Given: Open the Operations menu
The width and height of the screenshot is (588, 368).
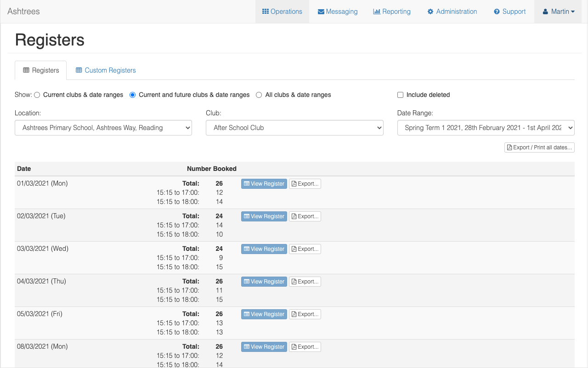Looking at the screenshot, I should (x=282, y=11).
